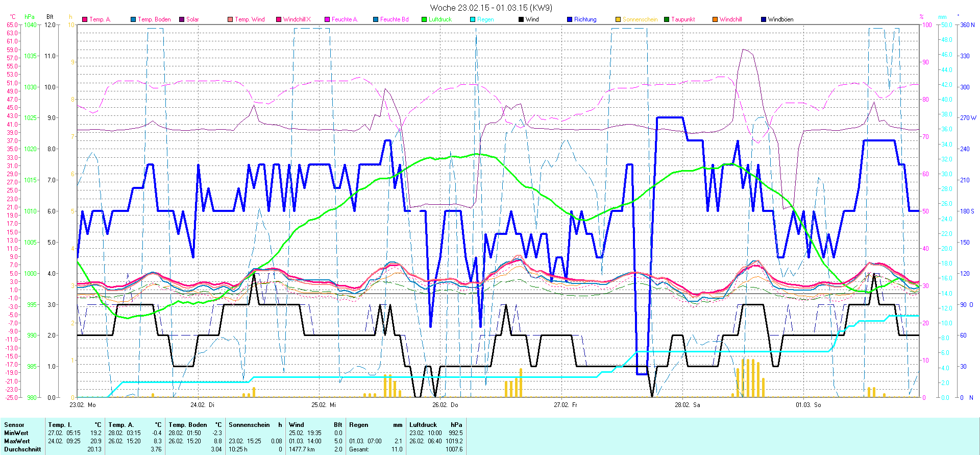Select the 23.02. Mo date marker
This screenshot has width=980, height=455.
[83, 405]
